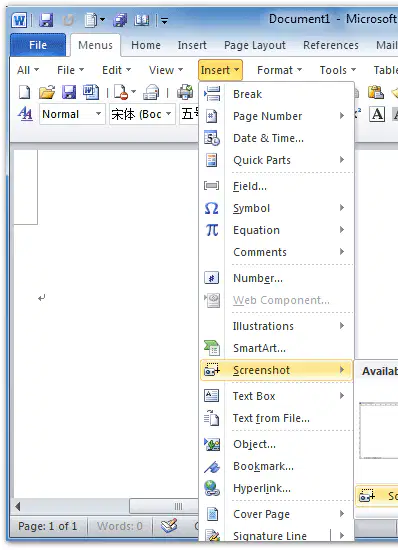Open the View classic menu

166,70
